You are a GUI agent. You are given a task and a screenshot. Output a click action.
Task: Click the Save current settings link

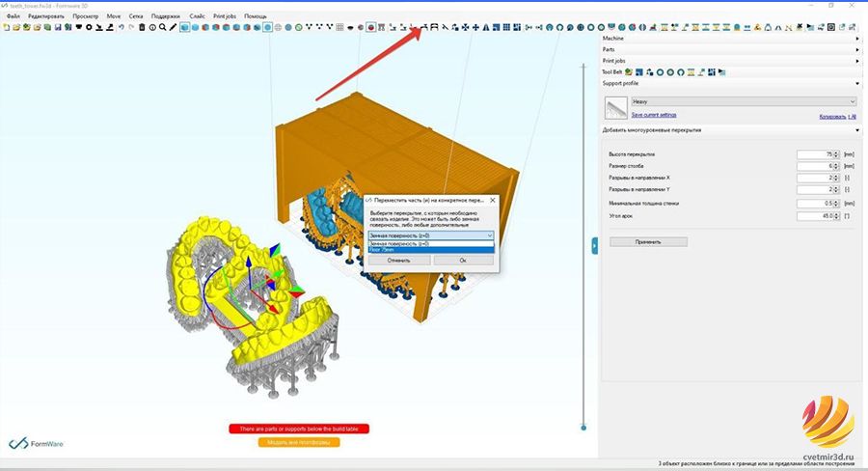(x=654, y=115)
